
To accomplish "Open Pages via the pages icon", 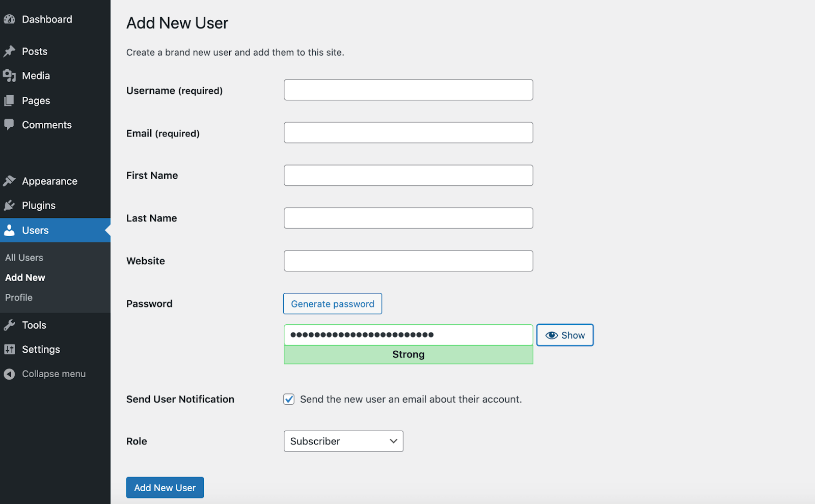I will (10, 100).
